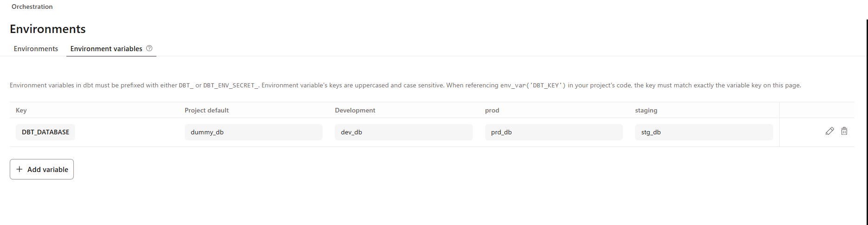The width and height of the screenshot is (868, 225).
Task: Click the staging column header
Action: [x=646, y=110]
